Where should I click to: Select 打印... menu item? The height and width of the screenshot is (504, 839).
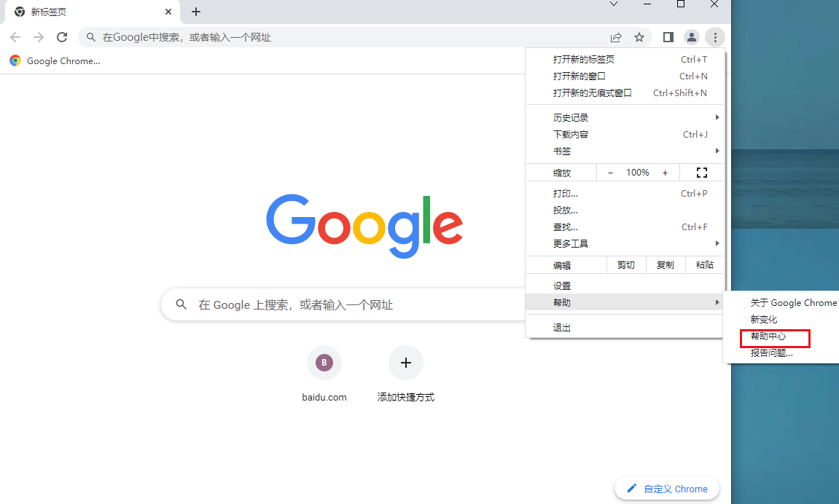pos(625,194)
